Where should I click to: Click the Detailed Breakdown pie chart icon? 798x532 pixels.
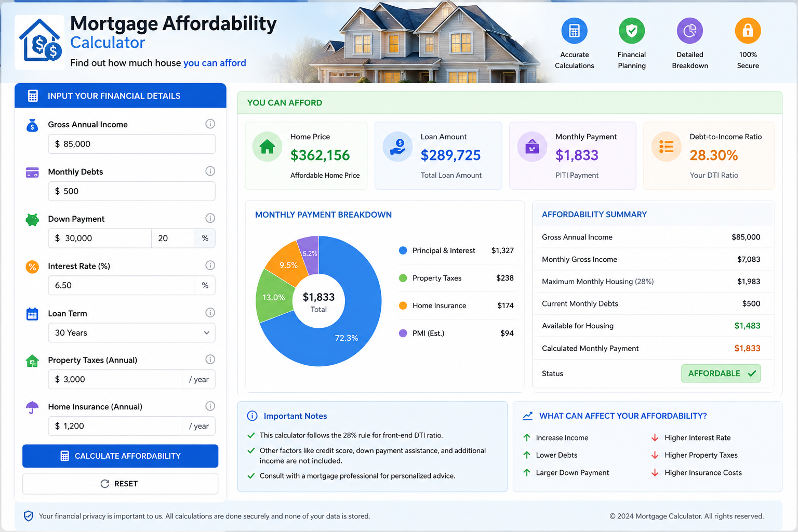click(690, 31)
